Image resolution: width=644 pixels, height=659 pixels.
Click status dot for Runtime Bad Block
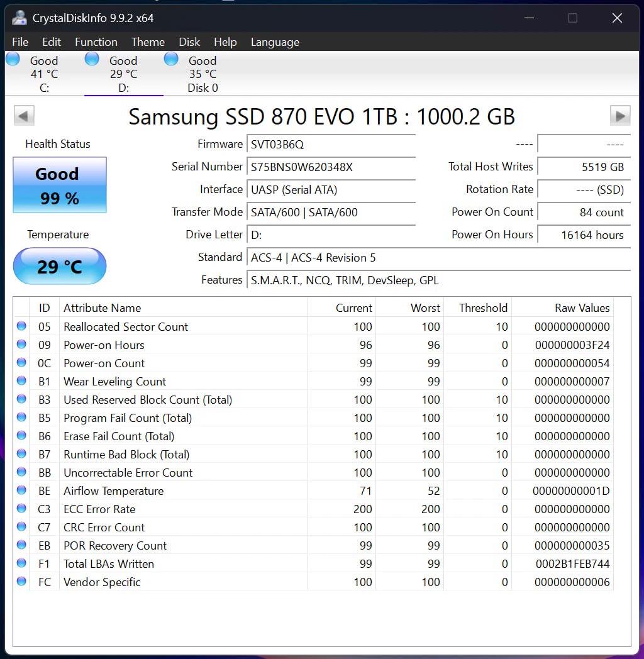(21, 454)
